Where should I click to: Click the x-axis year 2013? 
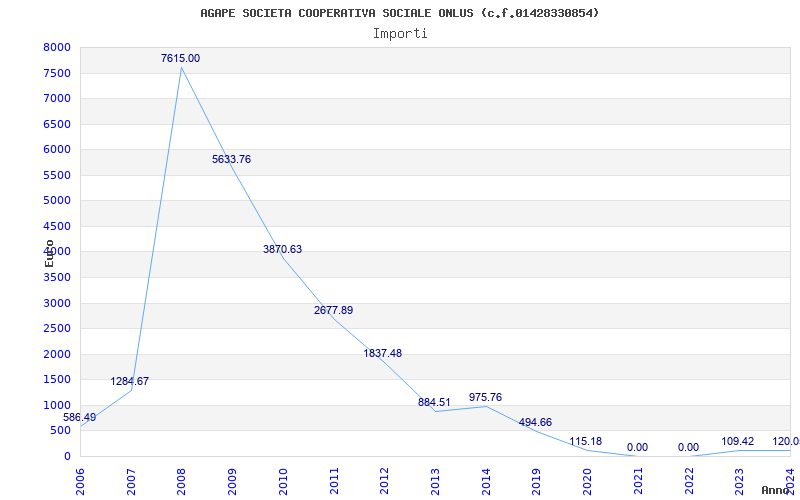435,482
